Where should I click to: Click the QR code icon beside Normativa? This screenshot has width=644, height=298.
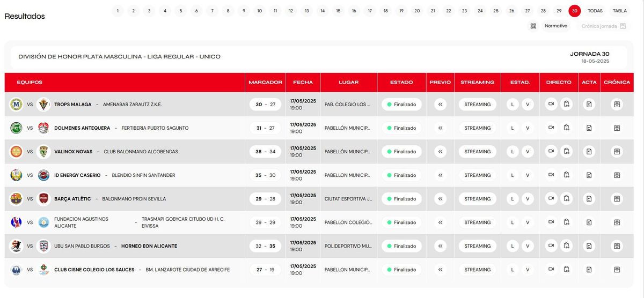click(x=533, y=26)
